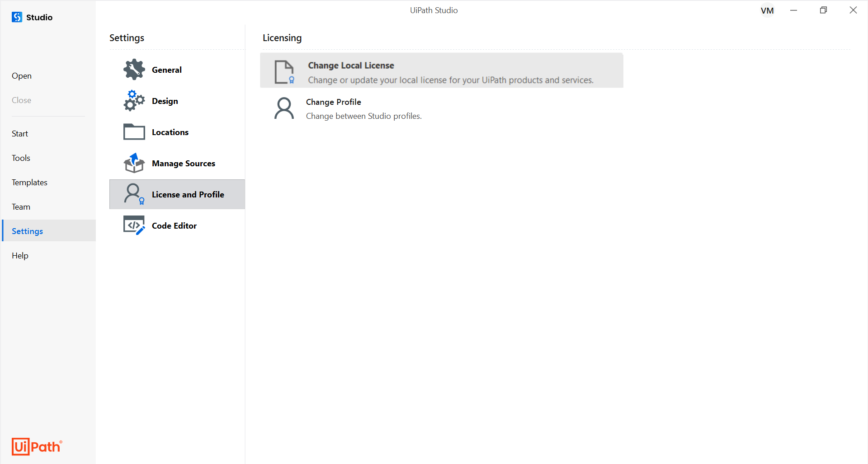Screen dimensions: 868x464
Task: Select Change Local License option
Action: 441,70
